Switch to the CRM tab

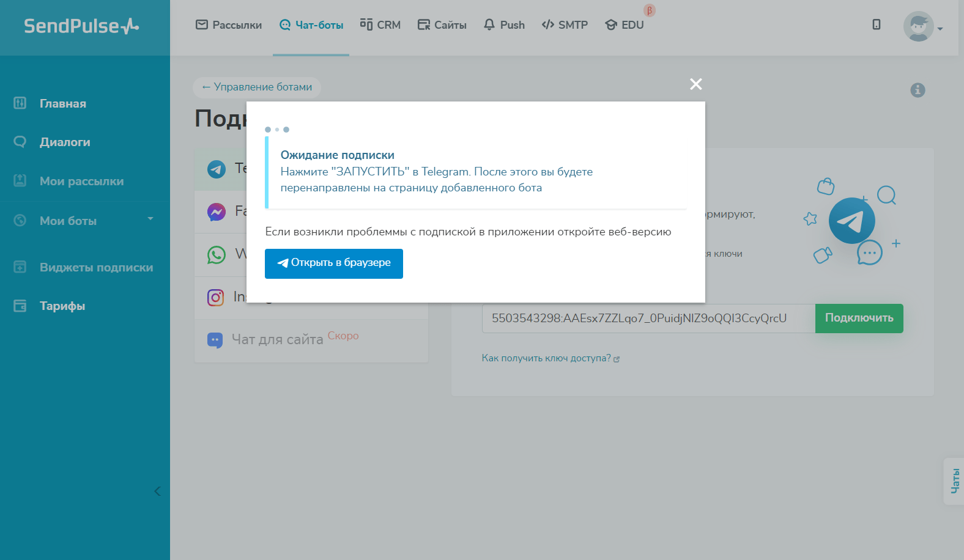tap(380, 25)
